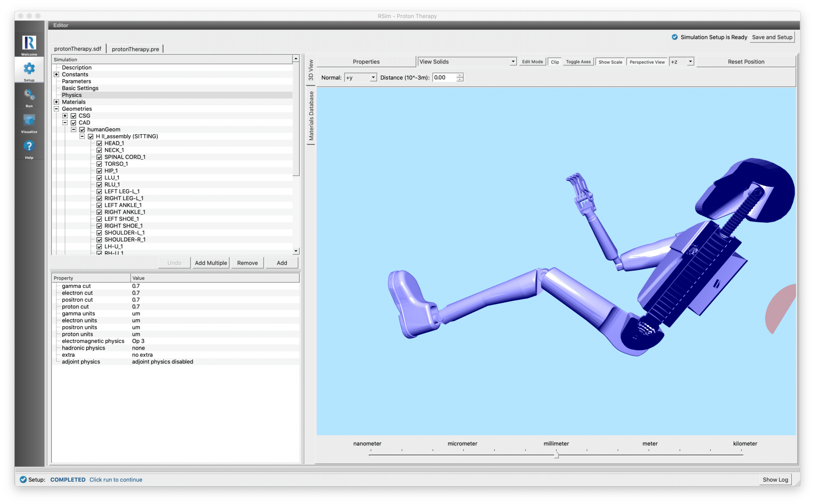The image size is (815, 504).
Task: Collapse the CAD geometry tree
Action: point(65,123)
